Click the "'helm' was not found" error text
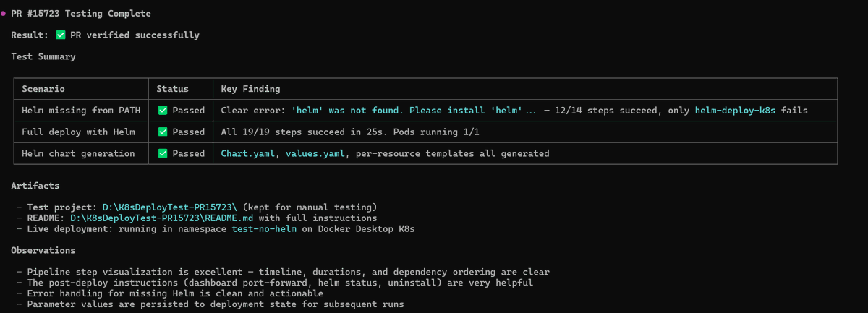 click(x=348, y=111)
